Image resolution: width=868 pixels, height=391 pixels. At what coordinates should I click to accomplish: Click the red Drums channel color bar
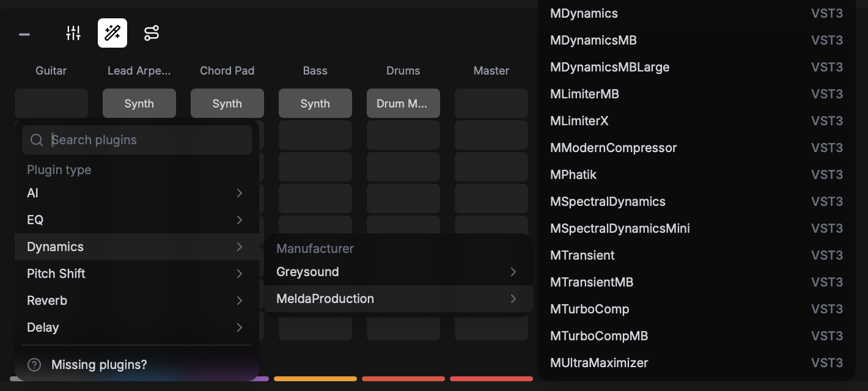[x=403, y=379]
